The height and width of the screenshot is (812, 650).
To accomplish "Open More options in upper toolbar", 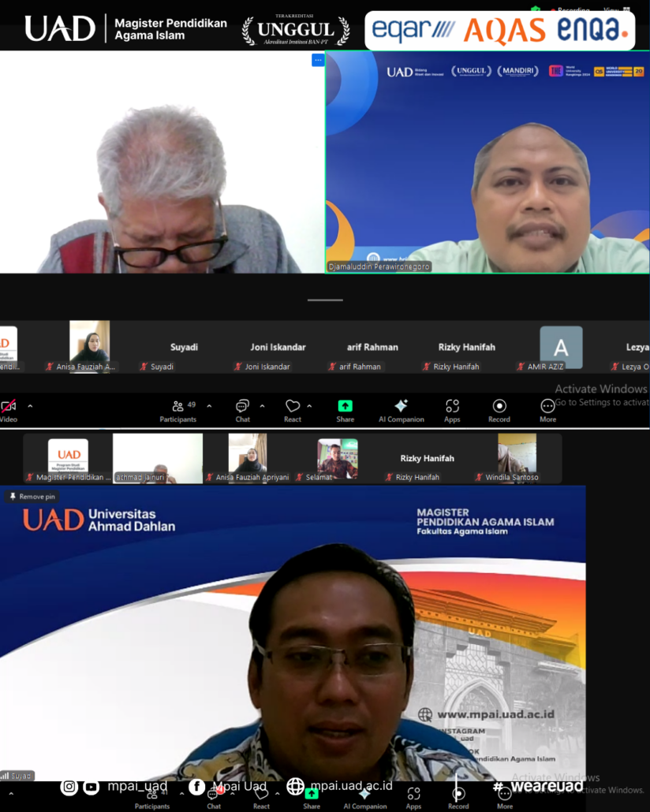I will pyautogui.click(x=547, y=412).
